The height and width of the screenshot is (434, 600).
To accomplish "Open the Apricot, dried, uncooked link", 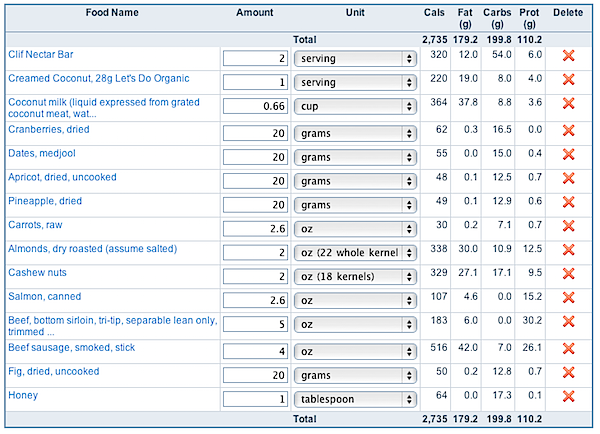I will tap(62, 177).
